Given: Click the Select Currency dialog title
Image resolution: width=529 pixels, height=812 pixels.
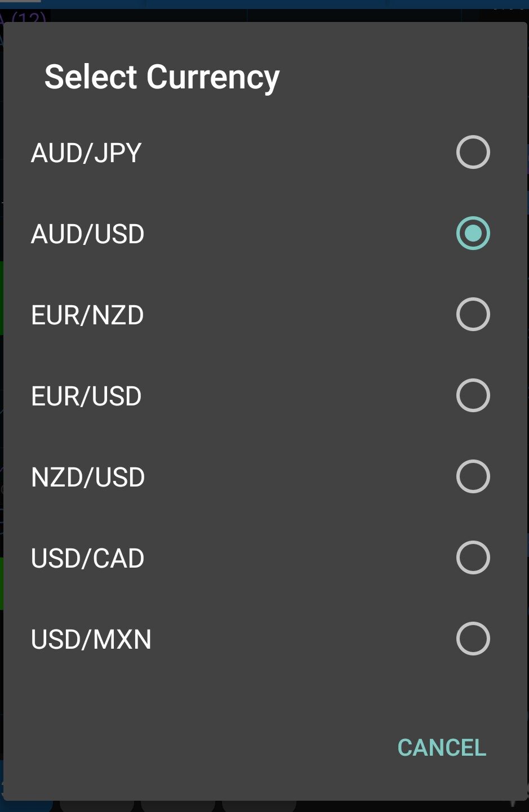Looking at the screenshot, I should click(162, 77).
